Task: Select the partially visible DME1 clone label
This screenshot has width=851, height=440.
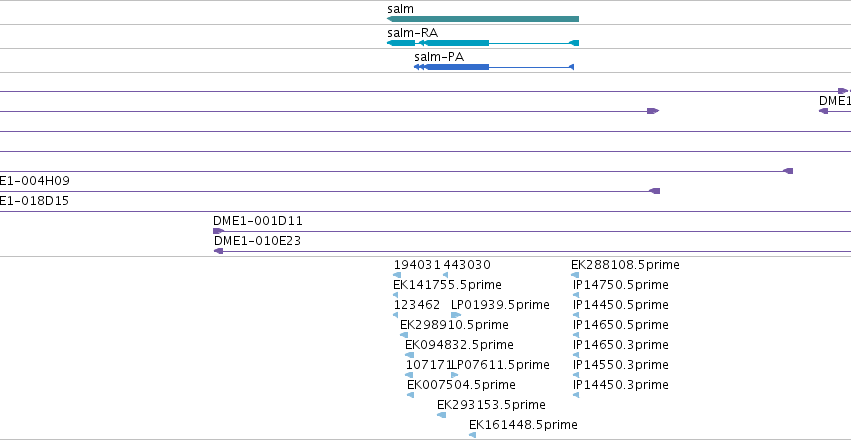Action: pyautogui.click(x=835, y=101)
